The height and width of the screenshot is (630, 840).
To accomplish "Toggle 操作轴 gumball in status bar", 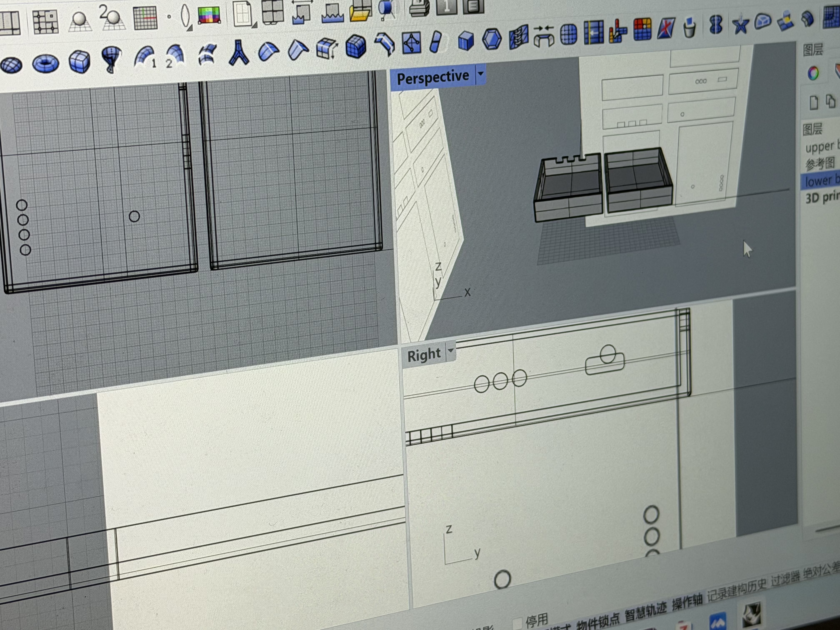I will coord(687,603).
